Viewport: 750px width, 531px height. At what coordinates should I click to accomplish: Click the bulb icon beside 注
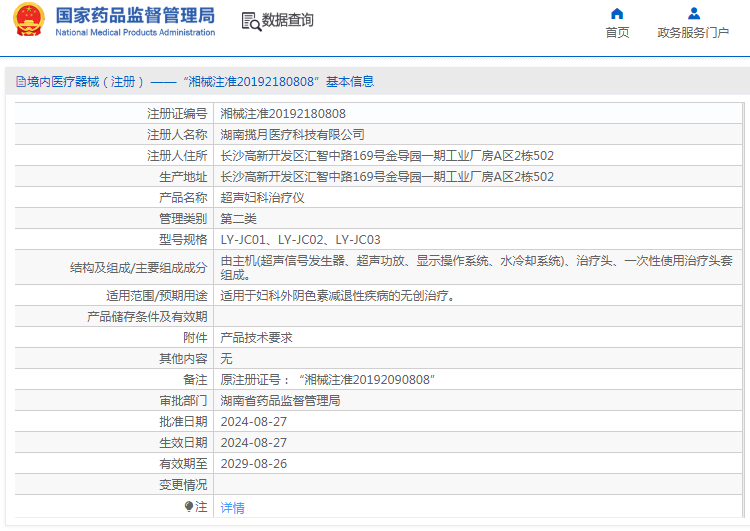click(x=189, y=506)
